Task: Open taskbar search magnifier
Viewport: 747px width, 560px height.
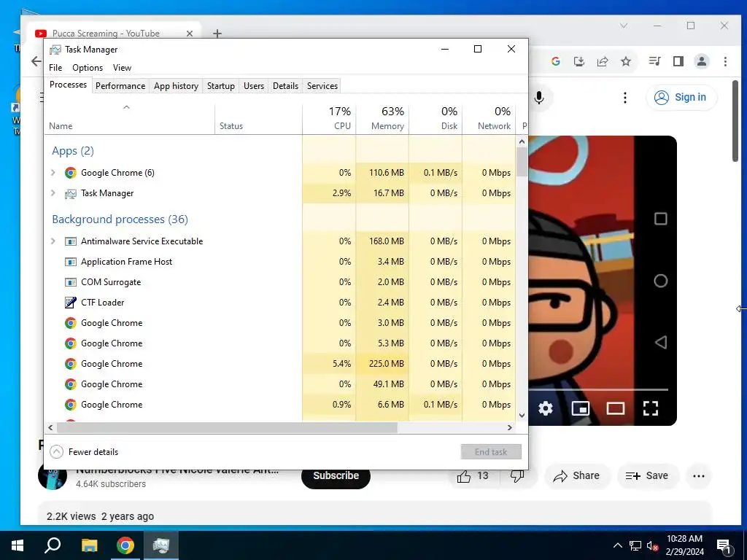Action: (x=53, y=545)
